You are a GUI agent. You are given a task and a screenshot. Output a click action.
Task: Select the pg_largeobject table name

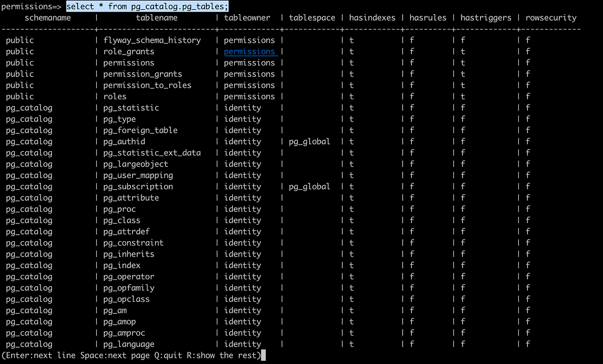click(x=135, y=164)
